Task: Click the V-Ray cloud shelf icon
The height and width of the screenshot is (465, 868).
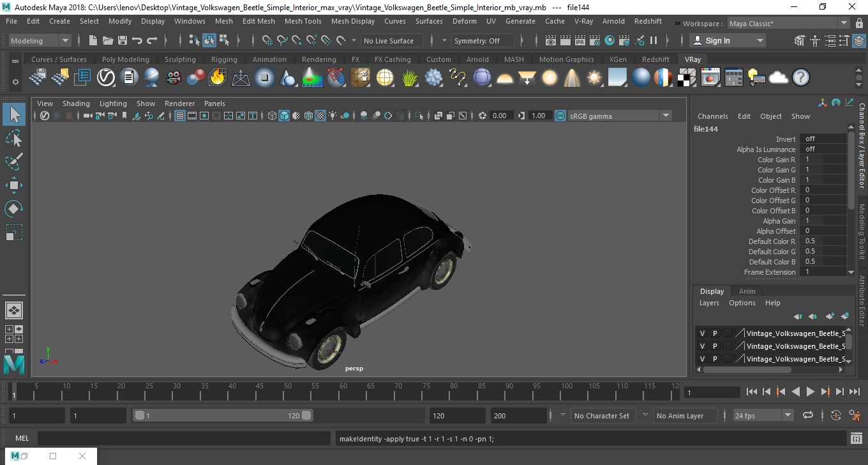Action: tap(779, 78)
